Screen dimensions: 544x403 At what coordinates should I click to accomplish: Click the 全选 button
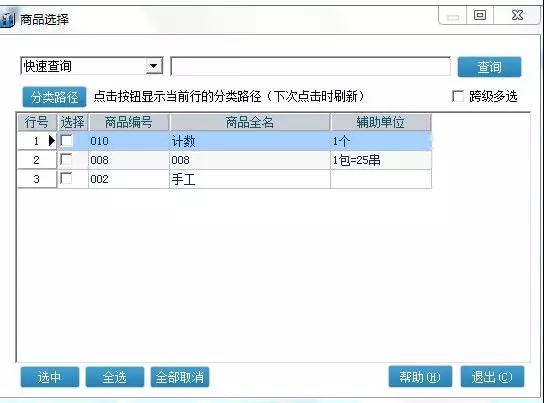[114, 377]
